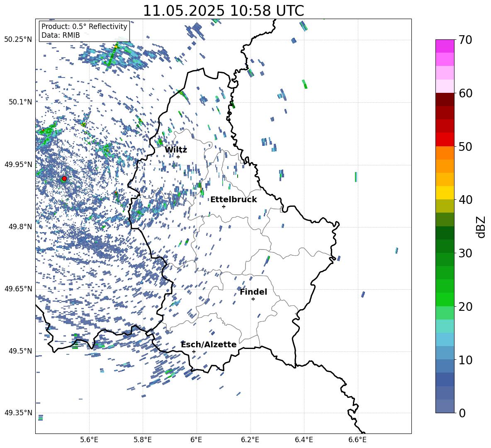Click the 0 tick on colorbar
Image resolution: width=491 pixels, height=448 pixels.
click(x=462, y=413)
